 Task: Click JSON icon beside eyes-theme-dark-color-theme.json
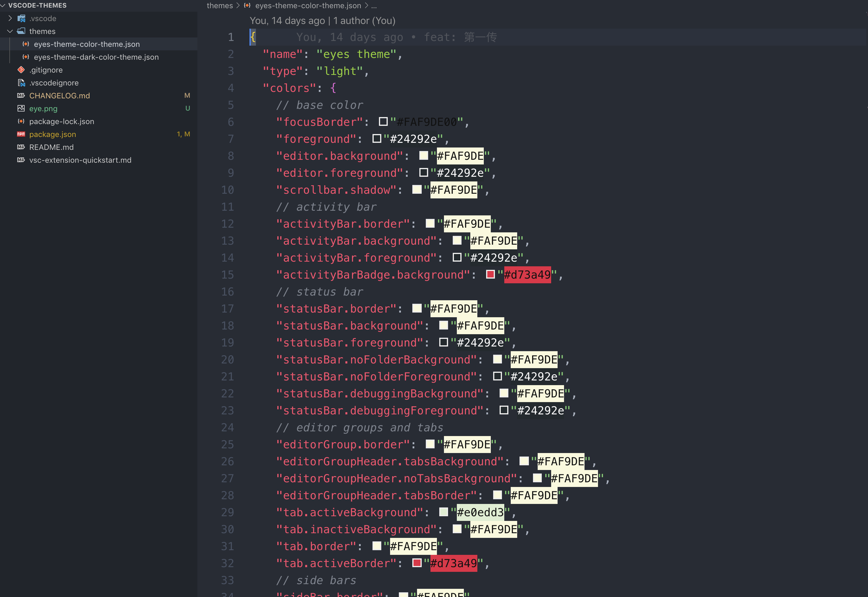tap(26, 57)
